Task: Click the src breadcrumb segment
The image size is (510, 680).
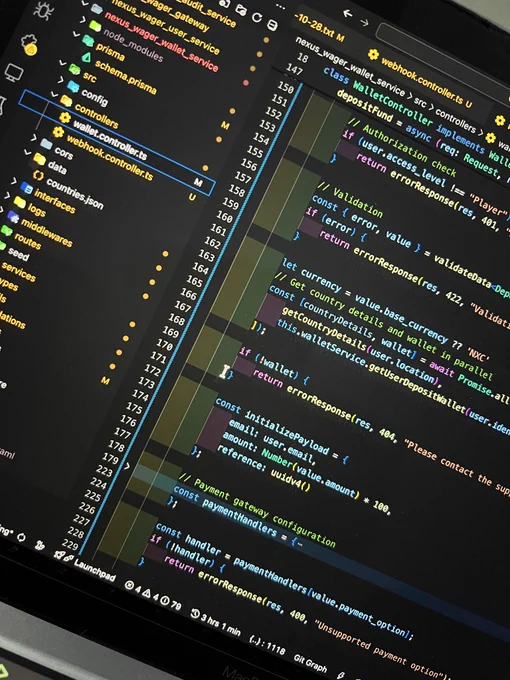Action: 421,104
